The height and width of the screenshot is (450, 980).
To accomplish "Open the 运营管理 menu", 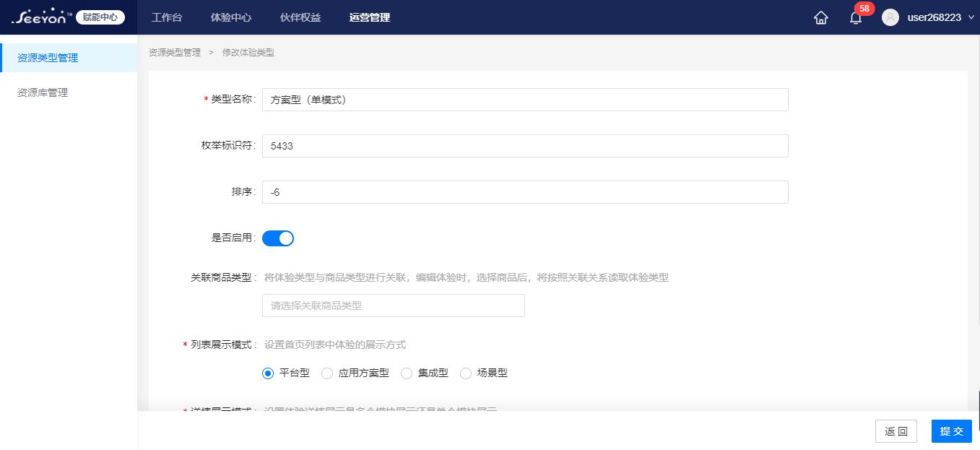I will [x=370, y=17].
